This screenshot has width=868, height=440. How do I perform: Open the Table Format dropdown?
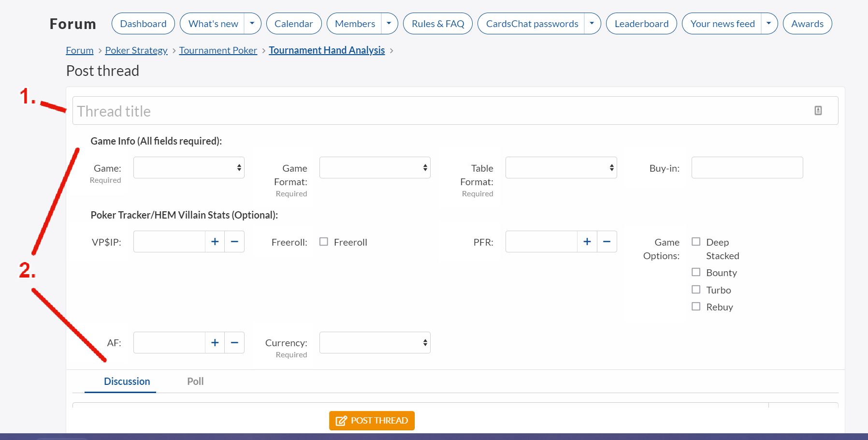[561, 168]
